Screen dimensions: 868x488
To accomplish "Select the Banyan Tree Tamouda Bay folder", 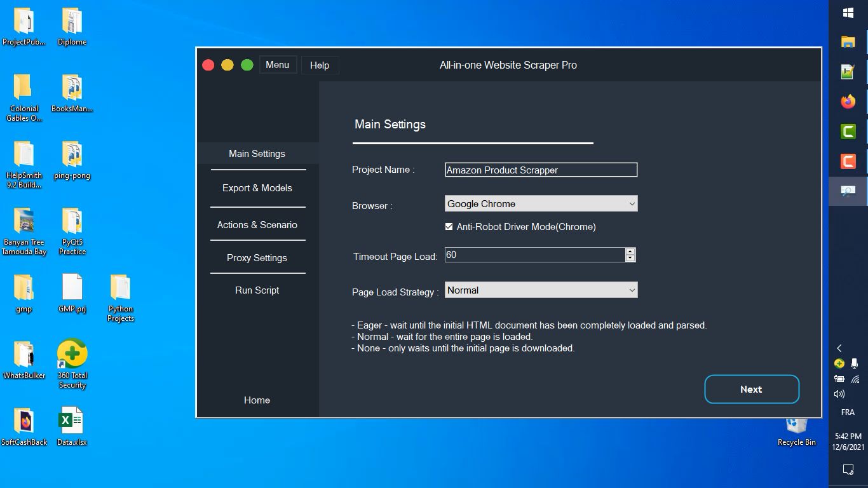I will tap(24, 232).
